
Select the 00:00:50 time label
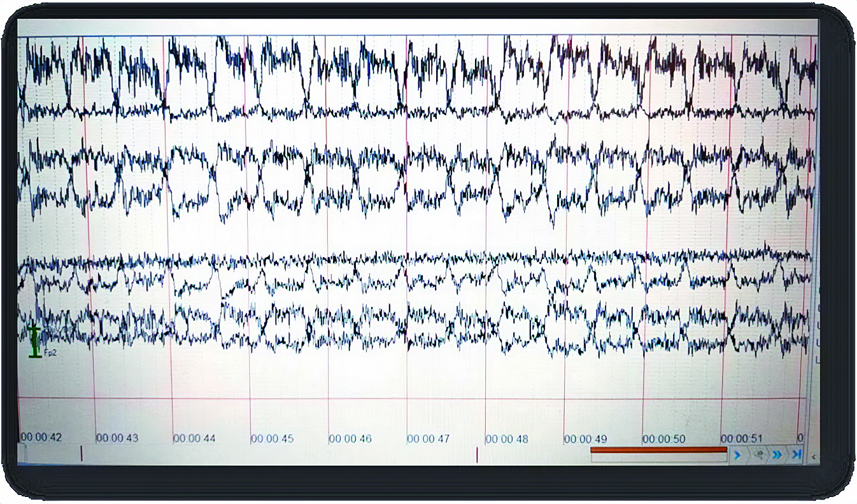664,438
